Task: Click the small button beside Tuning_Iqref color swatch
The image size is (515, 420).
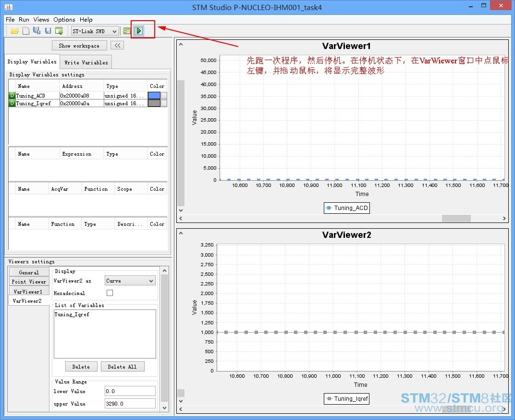Action: 164,103
